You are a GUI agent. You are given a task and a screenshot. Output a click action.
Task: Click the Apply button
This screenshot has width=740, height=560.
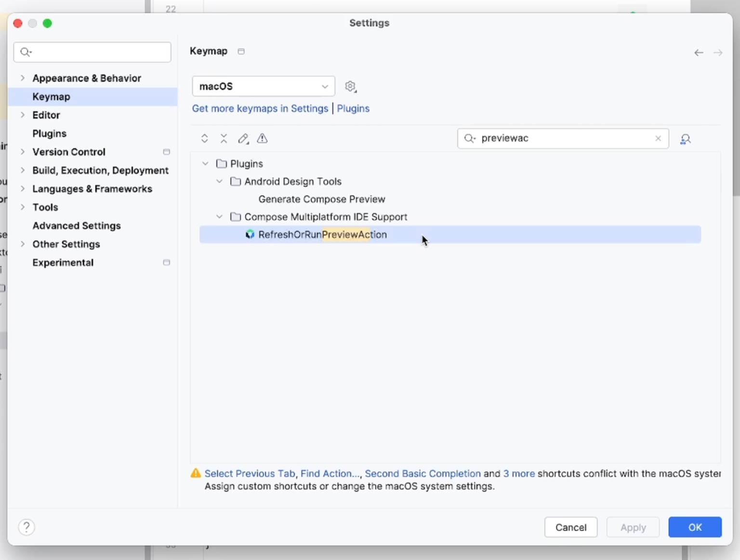tap(633, 527)
